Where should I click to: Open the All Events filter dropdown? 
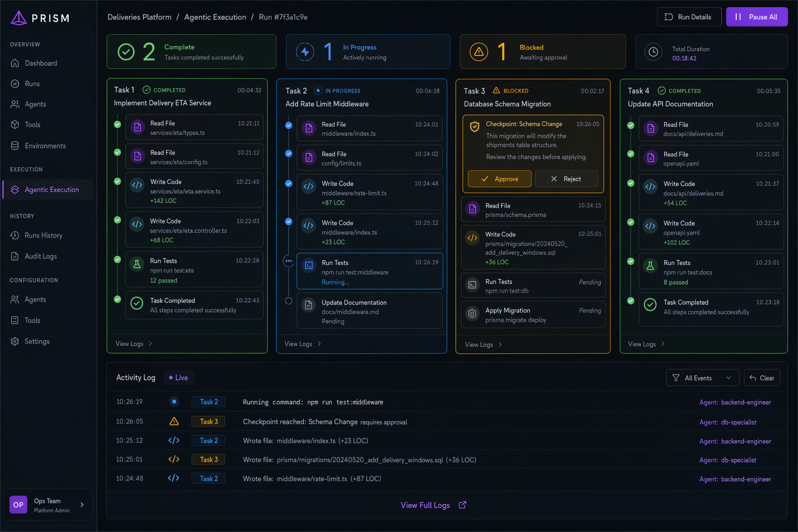pos(702,378)
